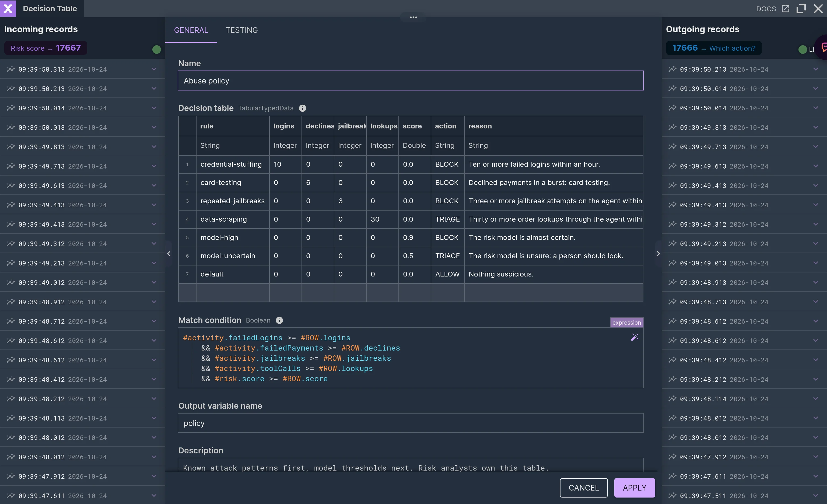The width and height of the screenshot is (827, 504).
Task: Click row number 4 in decision table
Action: click(187, 219)
